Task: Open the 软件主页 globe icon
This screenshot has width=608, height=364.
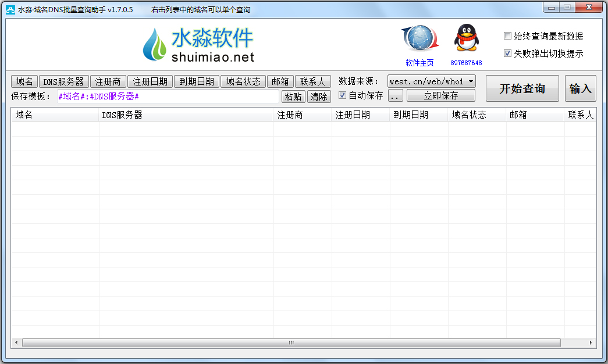Action: click(x=420, y=38)
